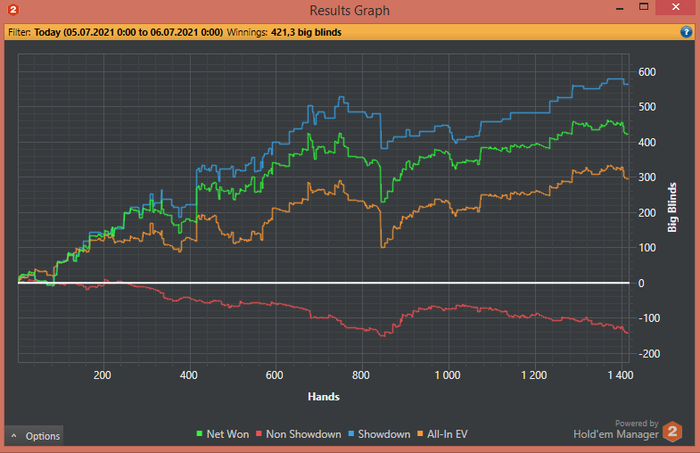Click the Options caret arrow
Image resolution: width=700 pixels, height=453 pixels.
[14, 436]
